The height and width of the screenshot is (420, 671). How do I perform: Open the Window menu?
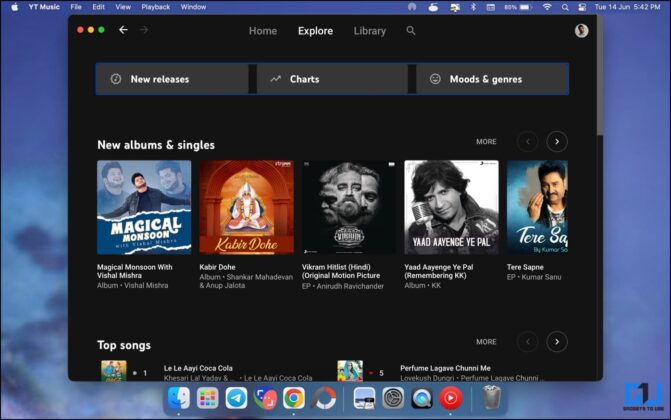[x=193, y=7]
